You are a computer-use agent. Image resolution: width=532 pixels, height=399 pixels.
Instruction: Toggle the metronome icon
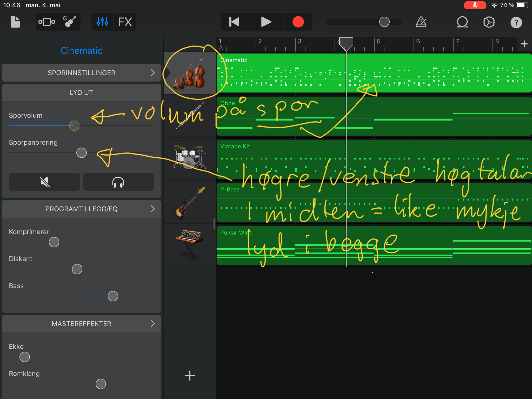pyautogui.click(x=421, y=22)
